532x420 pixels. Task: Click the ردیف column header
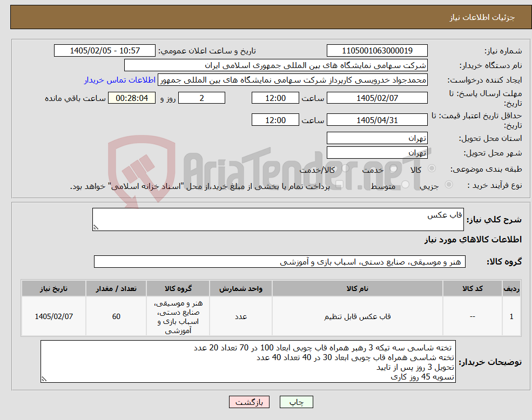(511, 288)
